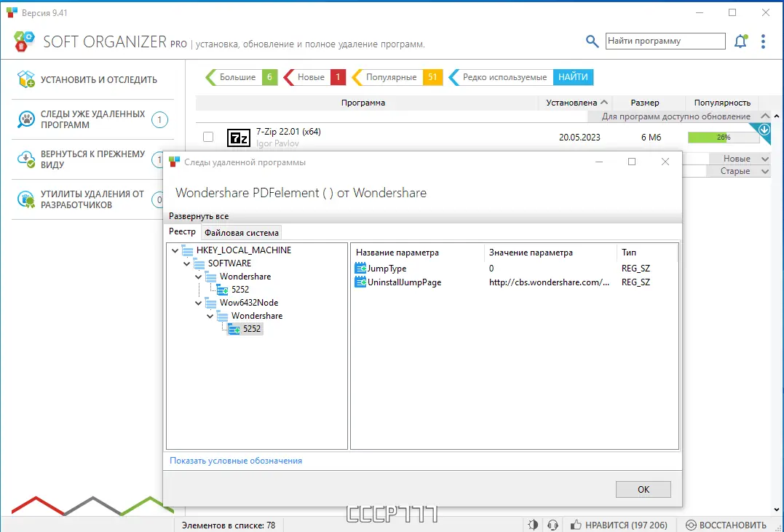This screenshot has width=784, height=532.
Task: Collapse the update-available group chevron
Action: click(x=764, y=116)
